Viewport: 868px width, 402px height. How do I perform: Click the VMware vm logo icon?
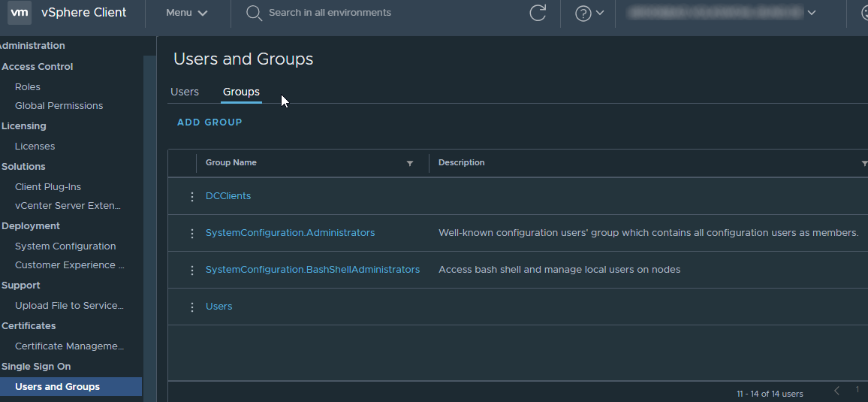20,12
